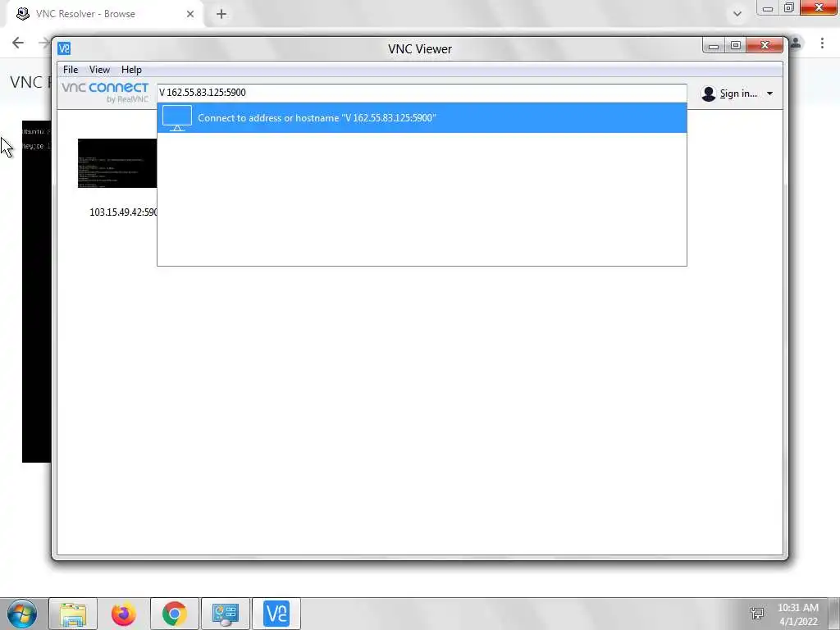Click the Show desktop strip at taskbar end
This screenshot has width=840, height=630.
coord(834,614)
